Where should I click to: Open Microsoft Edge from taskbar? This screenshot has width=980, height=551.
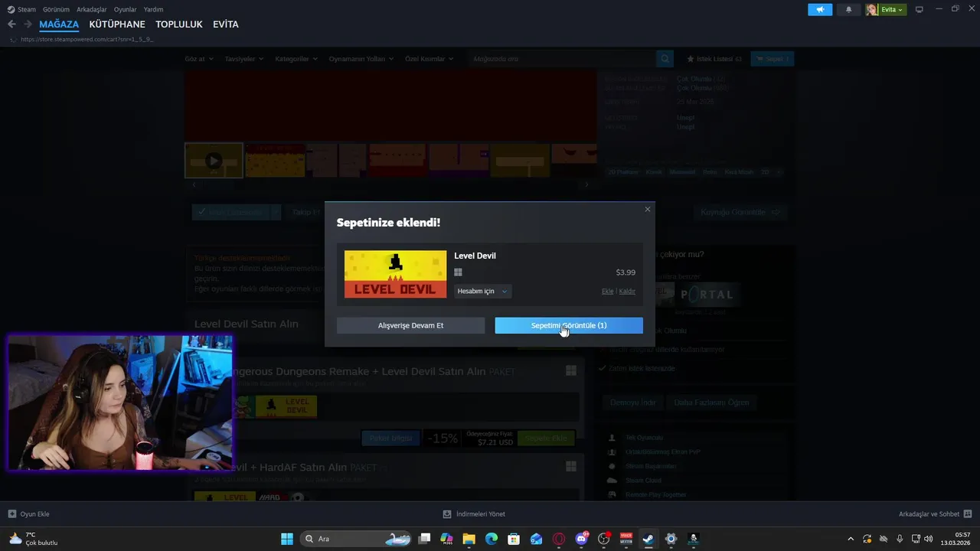(492, 539)
